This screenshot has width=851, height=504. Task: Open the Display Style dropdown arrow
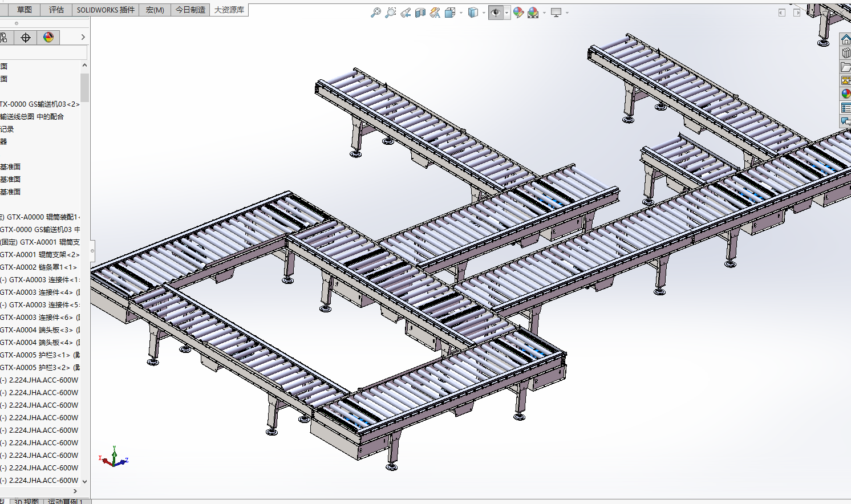(x=483, y=13)
